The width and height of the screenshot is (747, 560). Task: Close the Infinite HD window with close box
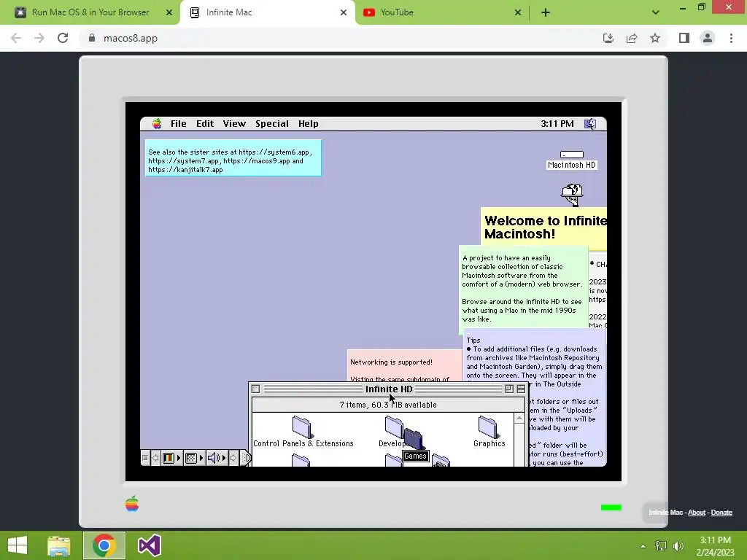pos(255,389)
